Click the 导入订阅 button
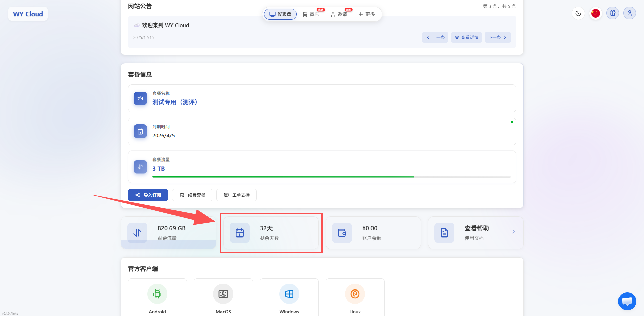The image size is (644, 316). click(x=148, y=195)
